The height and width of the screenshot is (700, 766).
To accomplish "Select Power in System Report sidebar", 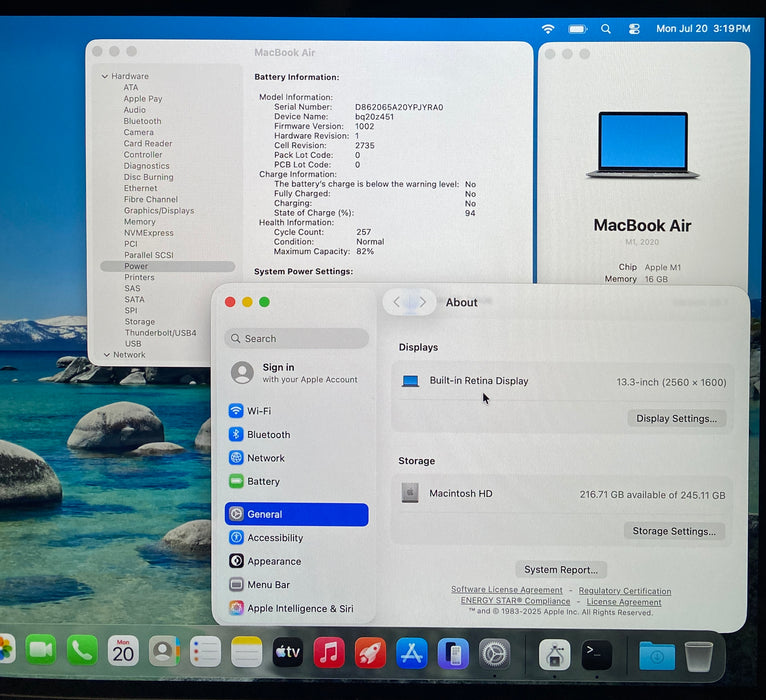I will click(168, 266).
